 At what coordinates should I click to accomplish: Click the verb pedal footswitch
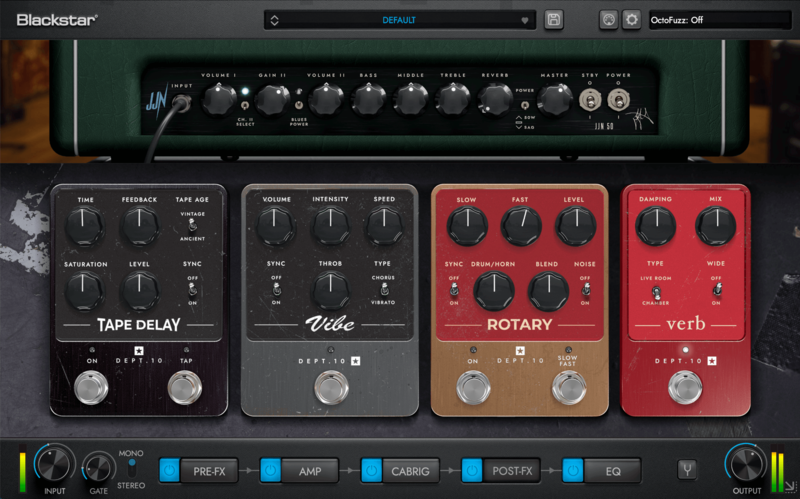[x=685, y=388]
